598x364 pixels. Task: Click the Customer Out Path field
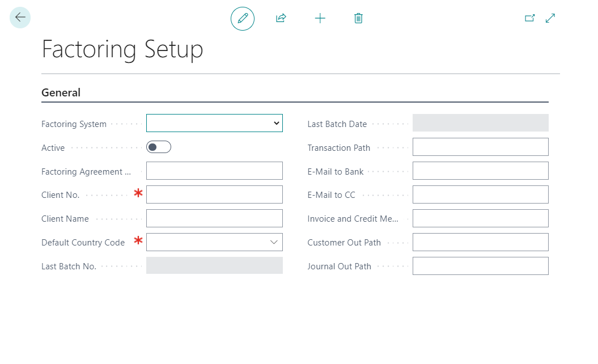[480, 242]
